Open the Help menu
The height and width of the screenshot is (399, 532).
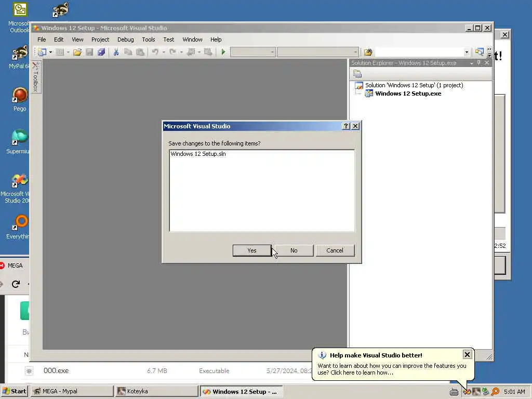[x=216, y=39]
